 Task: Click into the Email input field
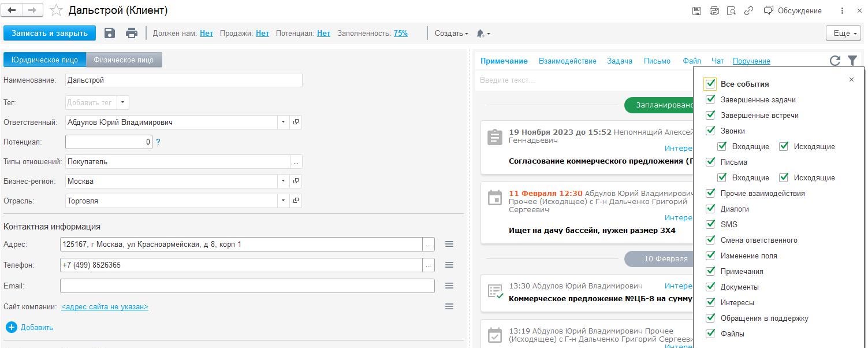[x=247, y=286]
